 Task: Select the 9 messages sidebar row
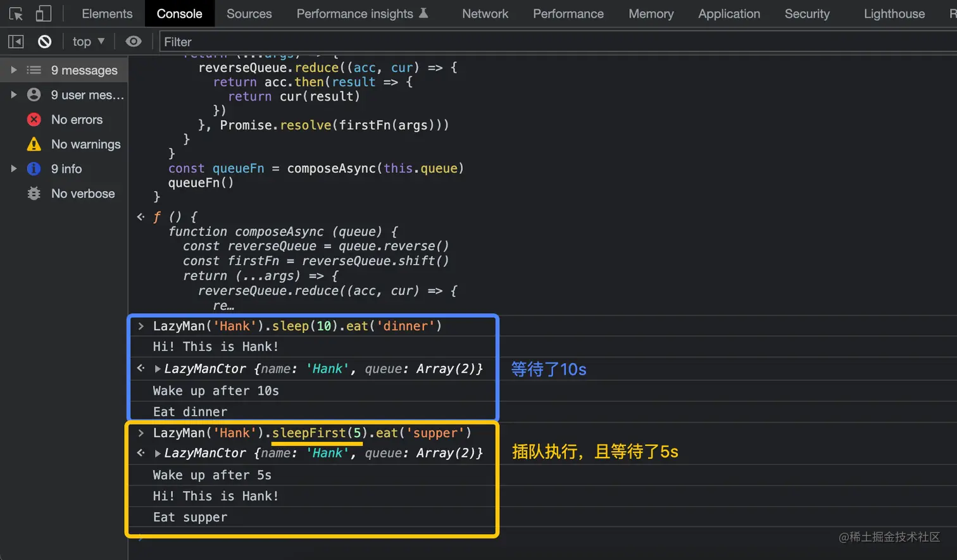point(64,70)
